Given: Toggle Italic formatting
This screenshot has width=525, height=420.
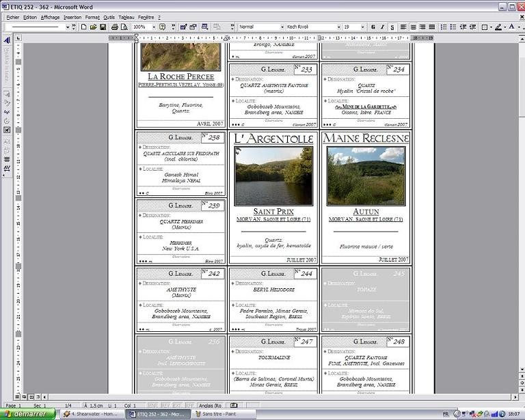Looking at the screenshot, I should 382,27.
